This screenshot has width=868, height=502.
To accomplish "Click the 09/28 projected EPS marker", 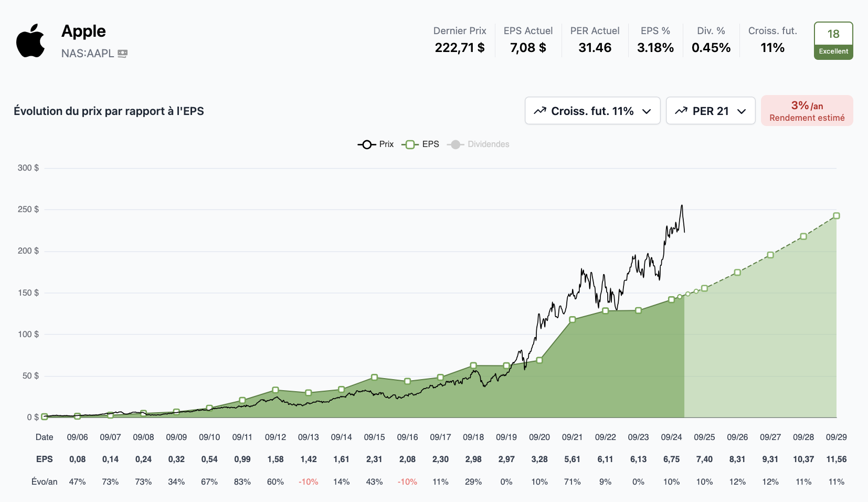I will point(803,237).
